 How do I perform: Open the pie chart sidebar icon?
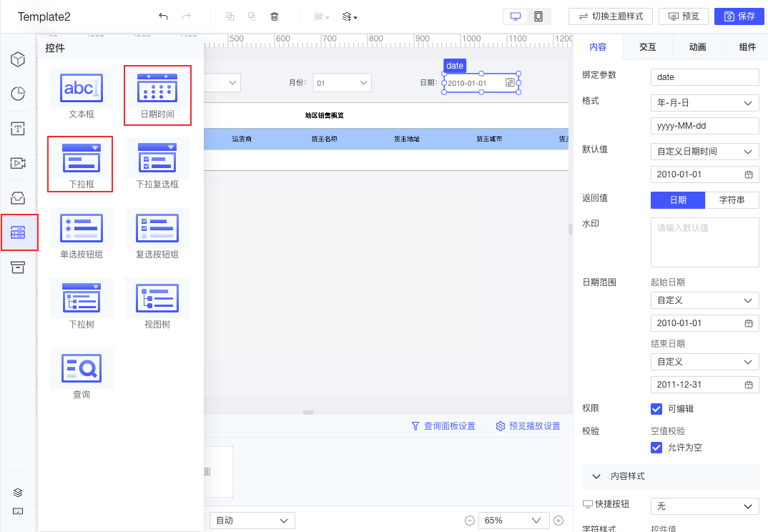tap(18, 94)
